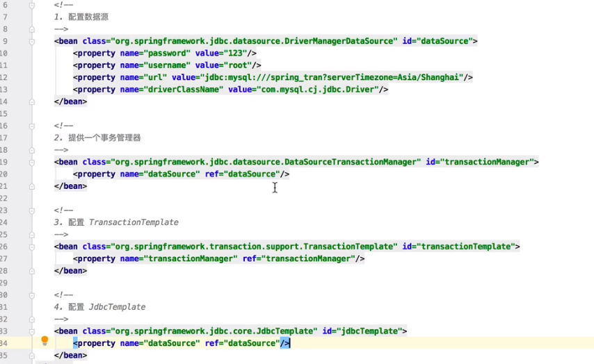Click ref value 'dataSource' on line 20
The height and width of the screenshot is (364, 594).
point(252,174)
